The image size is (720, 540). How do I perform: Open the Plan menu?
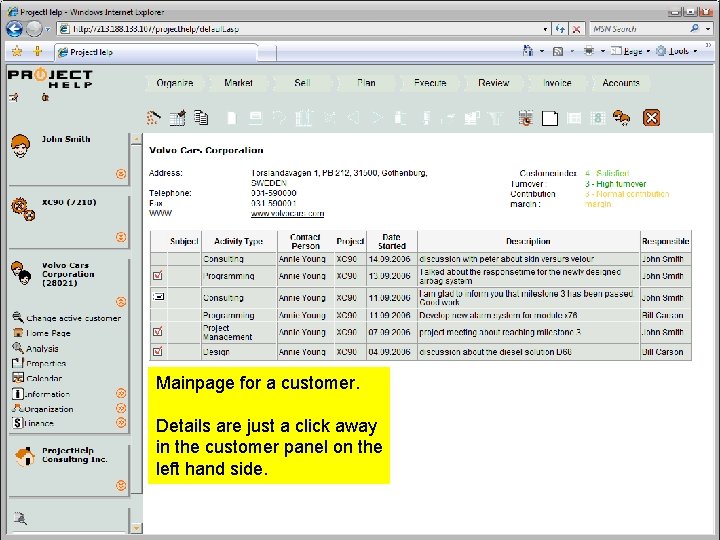coord(366,83)
